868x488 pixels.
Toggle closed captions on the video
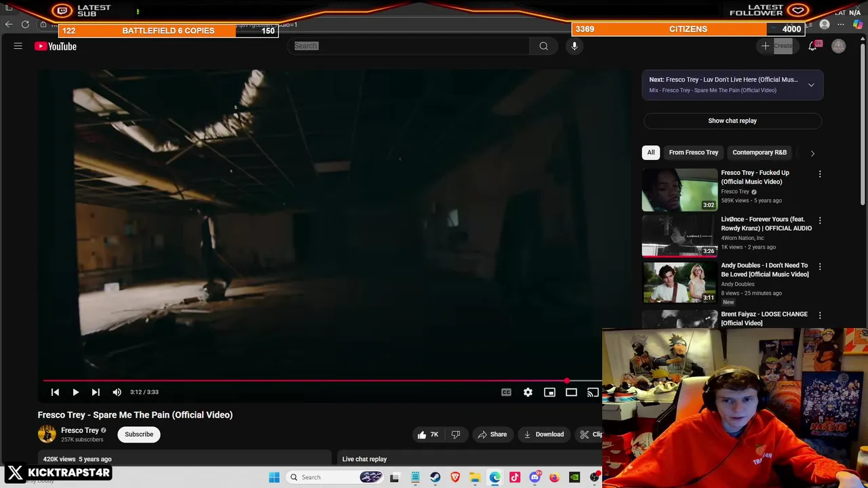(x=506, y=392)
